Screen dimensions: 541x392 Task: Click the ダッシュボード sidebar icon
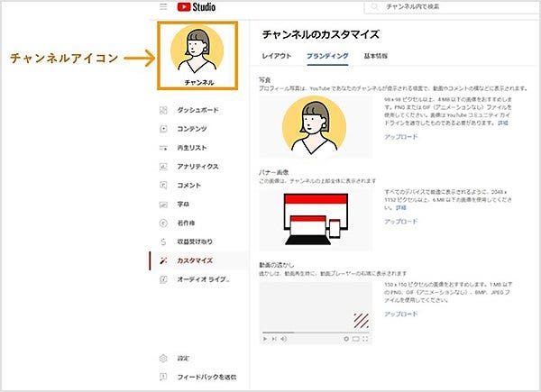(x=163, y=110)
